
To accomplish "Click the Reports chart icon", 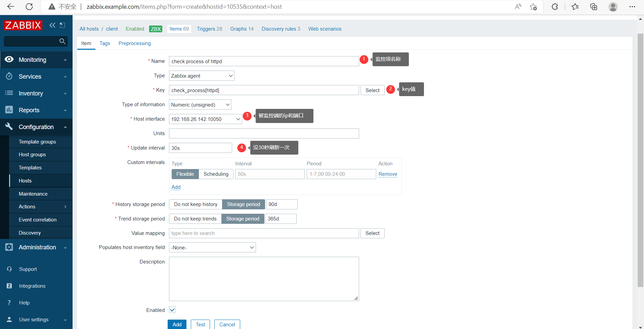I will pyautogui.click(x=9, y=110).
